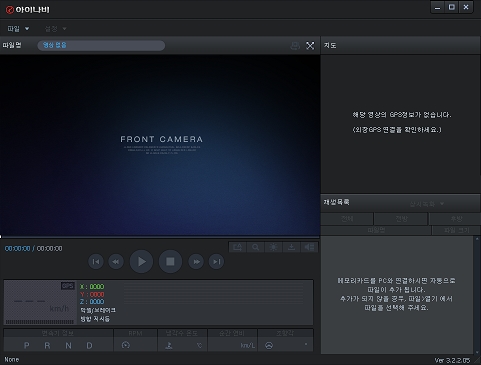The image size is (481, 365).
Task: Open the speaker volume control icon
Action: pos(309,247)
